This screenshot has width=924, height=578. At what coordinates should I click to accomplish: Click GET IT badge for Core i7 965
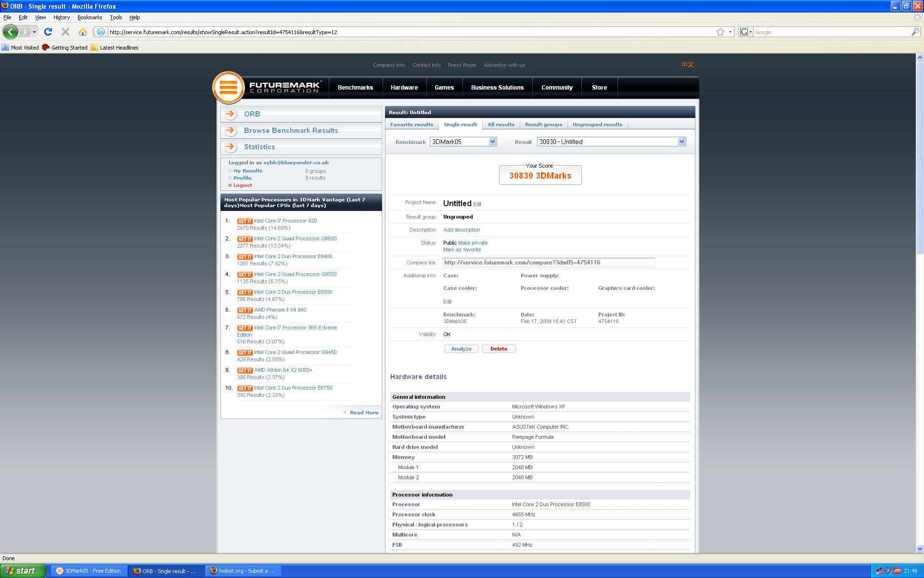(244, 328)
